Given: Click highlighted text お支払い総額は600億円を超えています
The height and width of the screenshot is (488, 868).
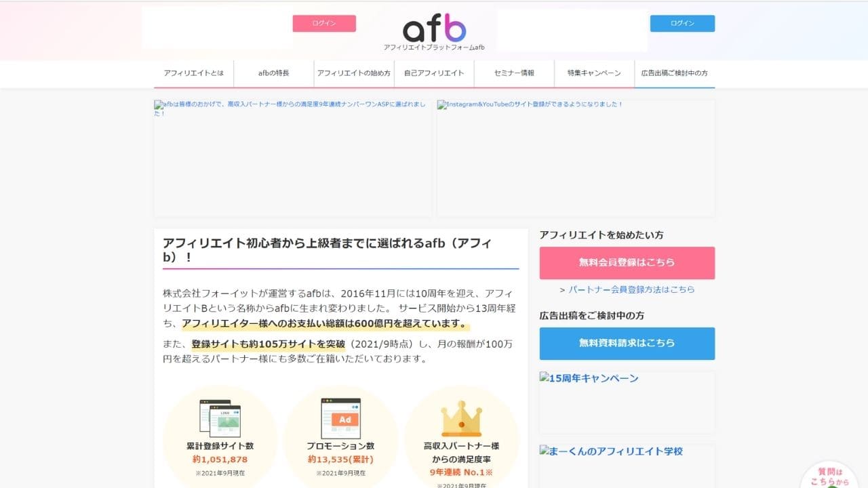Looking at the screenshot, I should coord(325,323).
